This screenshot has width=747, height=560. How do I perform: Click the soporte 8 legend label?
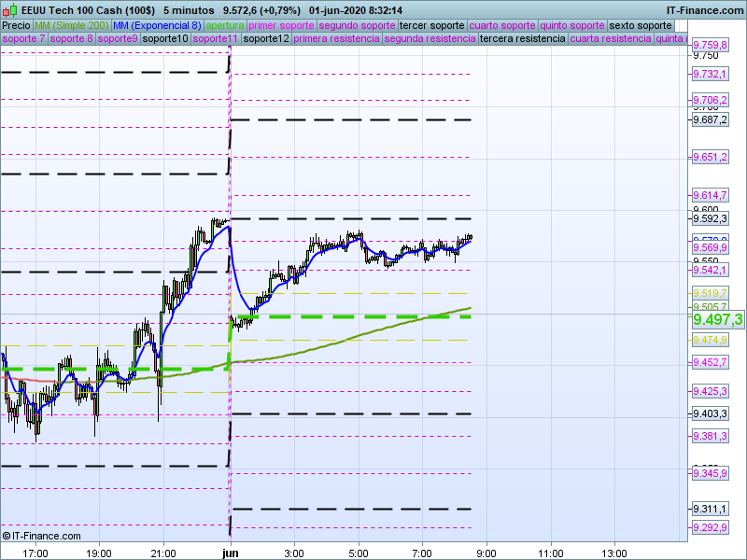pyautogui.click(x=72, y=38)
